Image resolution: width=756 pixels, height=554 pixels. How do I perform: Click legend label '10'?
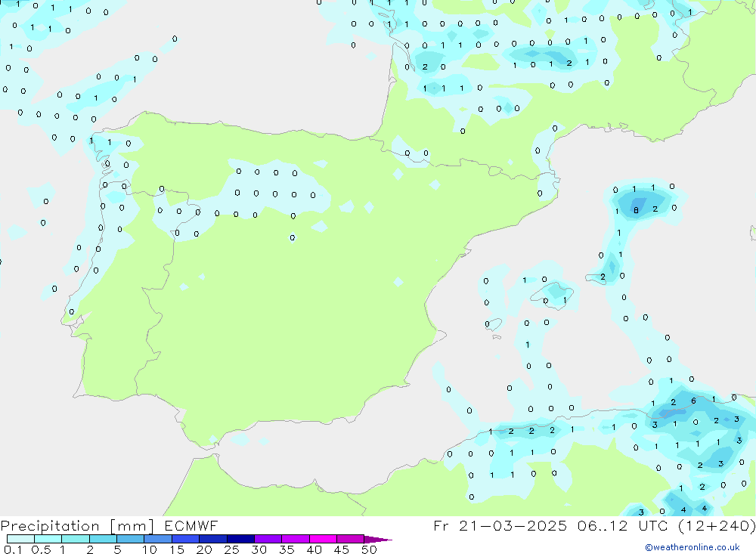point(150,549)
